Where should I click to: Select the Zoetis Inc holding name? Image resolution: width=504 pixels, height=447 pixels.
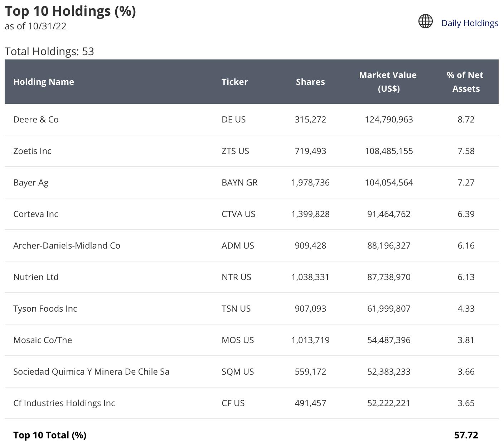(x=32, y=151)
